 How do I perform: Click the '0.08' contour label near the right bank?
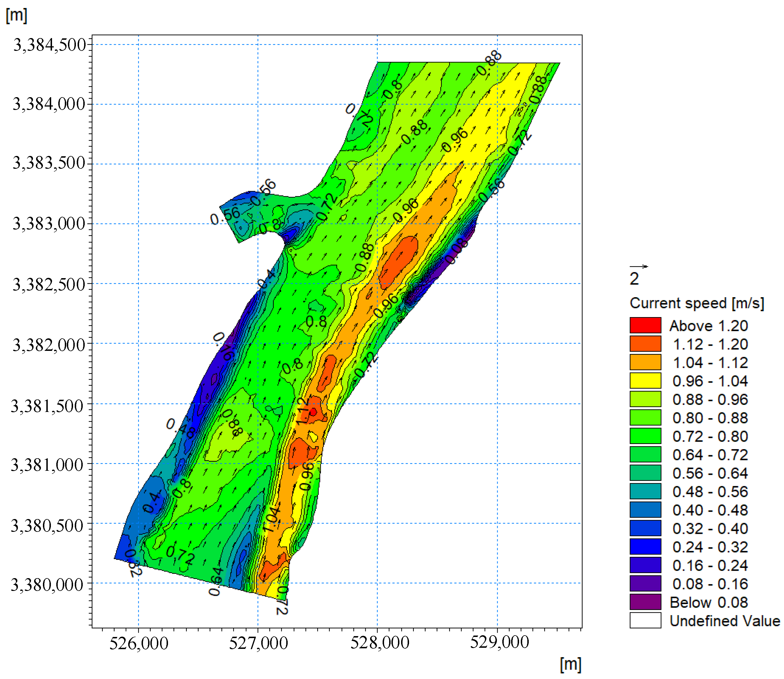[x=456, y=251]
